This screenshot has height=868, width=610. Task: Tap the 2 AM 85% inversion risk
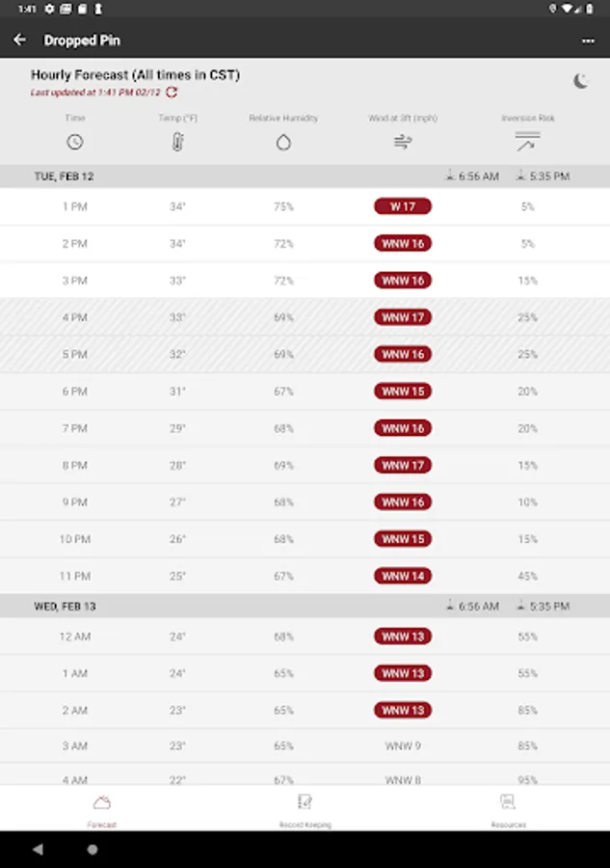coord(527,710)
